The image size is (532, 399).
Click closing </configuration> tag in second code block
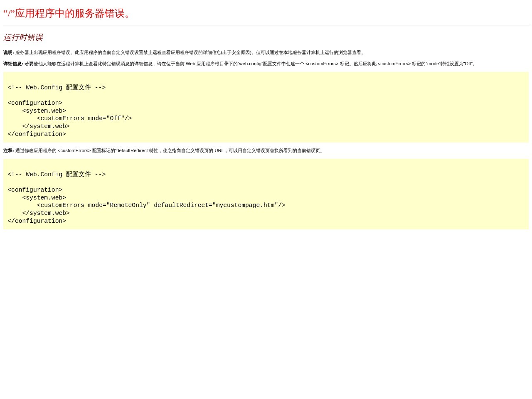tap(37, 221)
